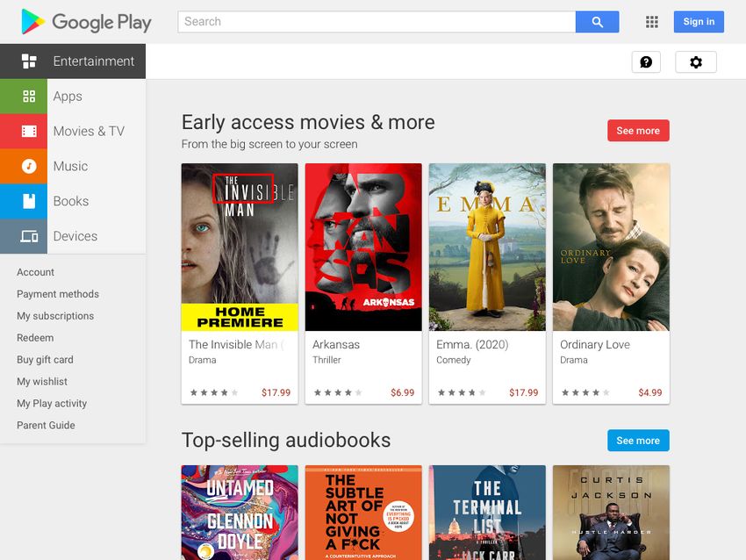Focus the Search input field
Viewport: 746px width, 560px height.
point(377,22)
